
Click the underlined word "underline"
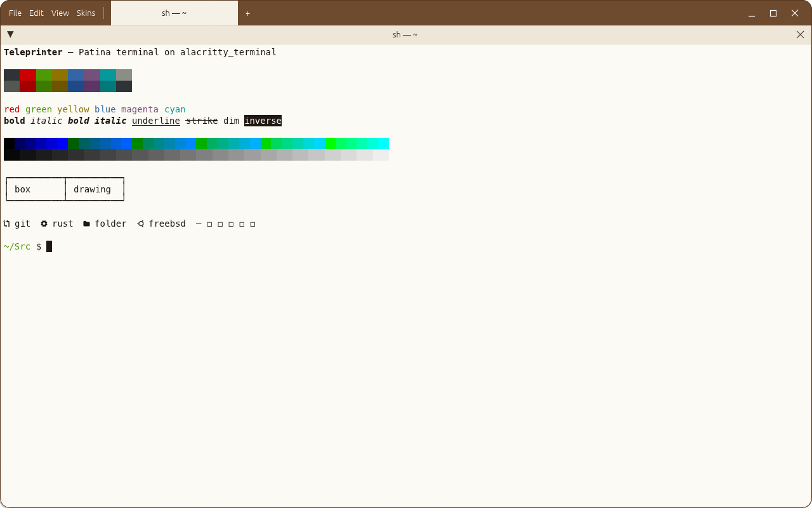(x=156, y=121)
